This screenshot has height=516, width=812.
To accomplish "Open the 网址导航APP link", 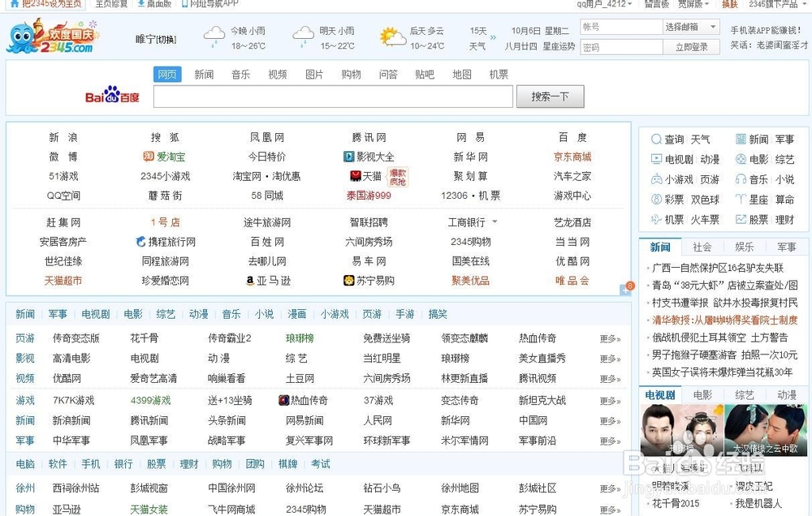I will tap(210, 3).
